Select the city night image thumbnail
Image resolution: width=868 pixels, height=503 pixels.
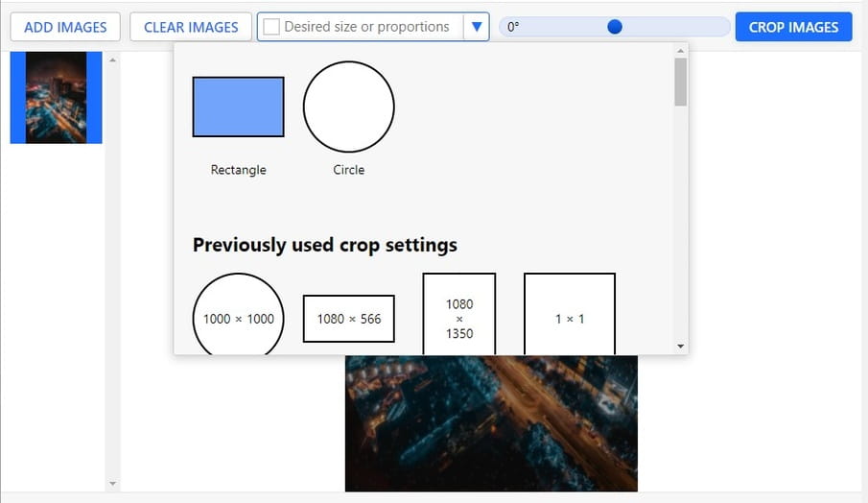click(x=56, y=98)
